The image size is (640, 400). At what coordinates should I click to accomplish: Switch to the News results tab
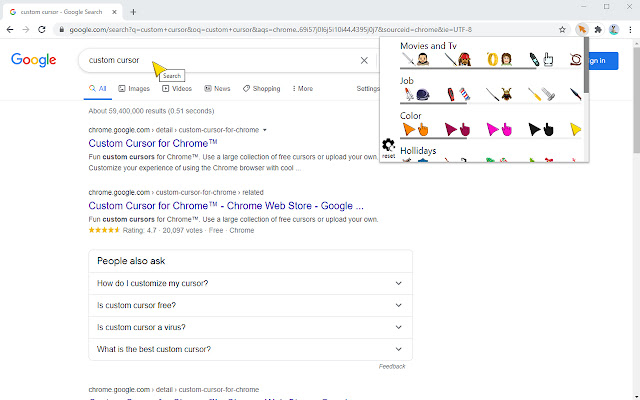(x=217, y=89)
